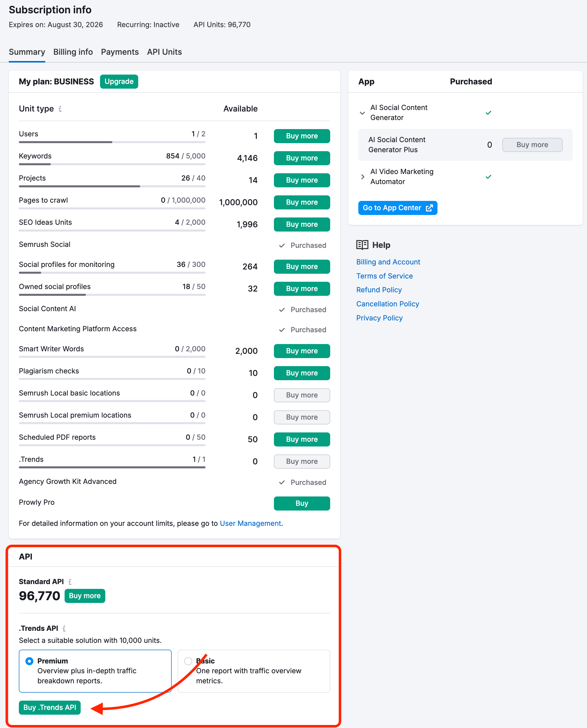587x728 pixels.
Task: Click the AI Video Marketing Automator purchased checkmark
Action: point(488,177)
